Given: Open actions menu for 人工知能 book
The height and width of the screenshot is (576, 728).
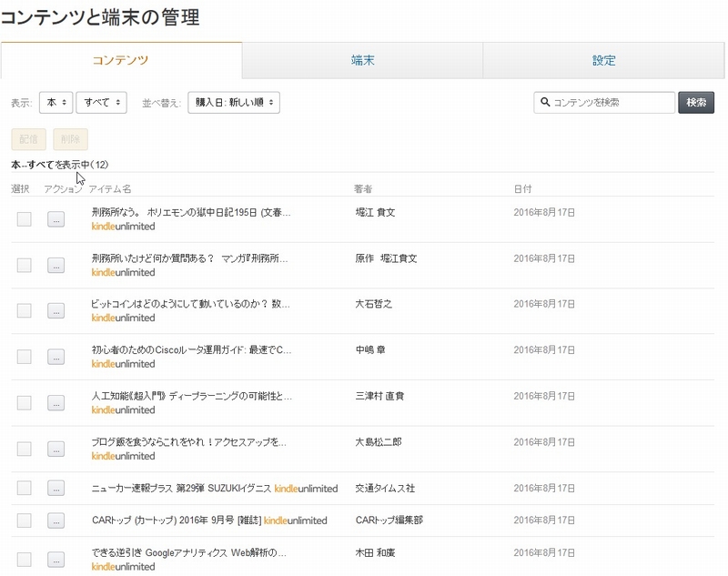Looking at the screenshot, I should click(x=56, y=402).
